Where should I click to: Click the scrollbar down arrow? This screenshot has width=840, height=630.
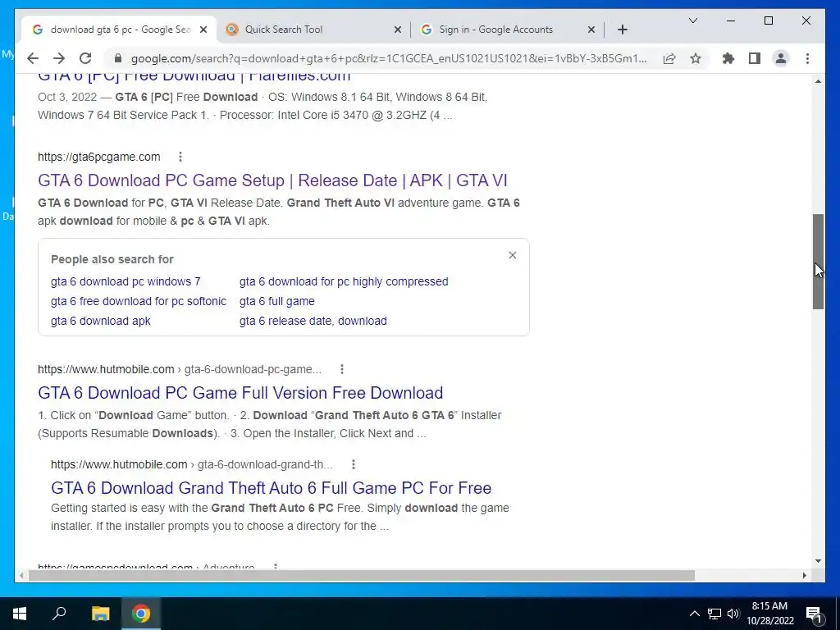818,561
